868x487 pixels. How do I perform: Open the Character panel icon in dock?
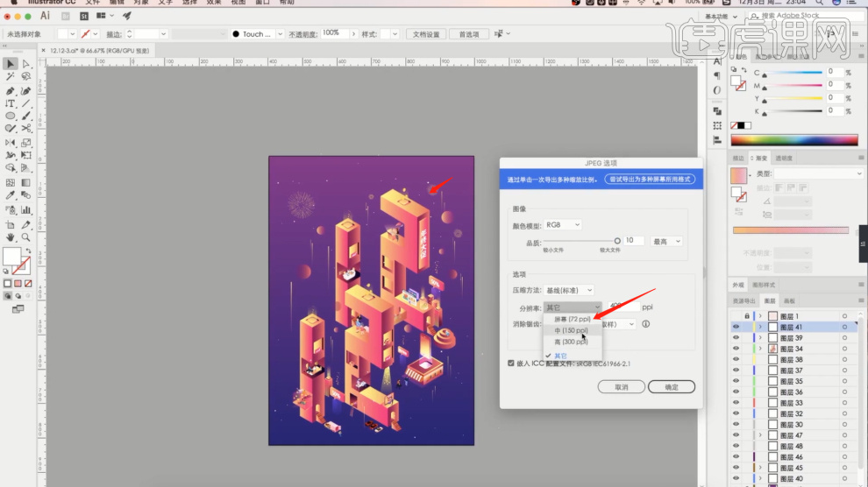[x=717, y=61]
